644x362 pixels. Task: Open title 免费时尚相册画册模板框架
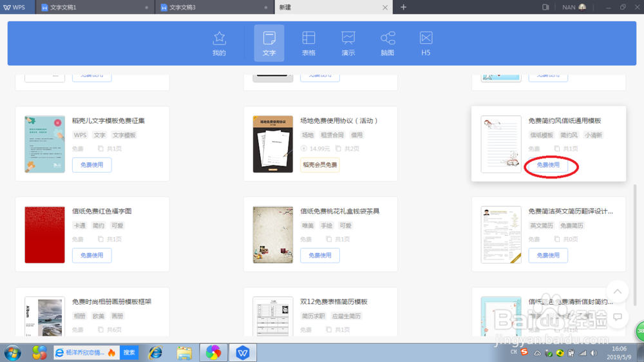111,301
